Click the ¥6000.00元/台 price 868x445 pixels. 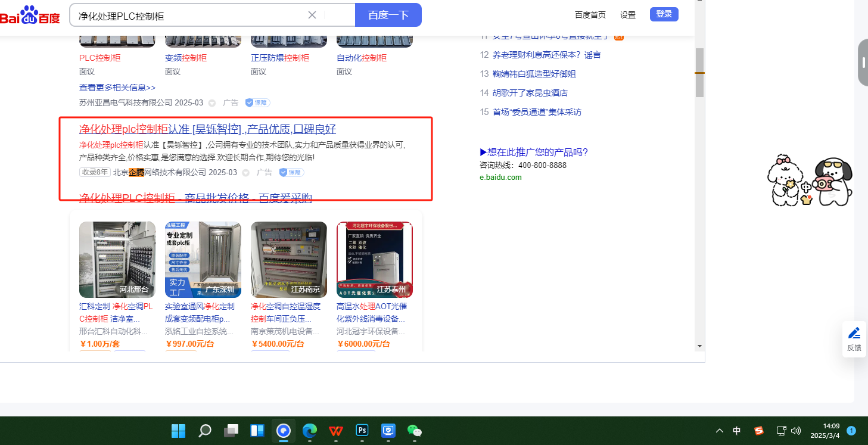coord(363,344)
